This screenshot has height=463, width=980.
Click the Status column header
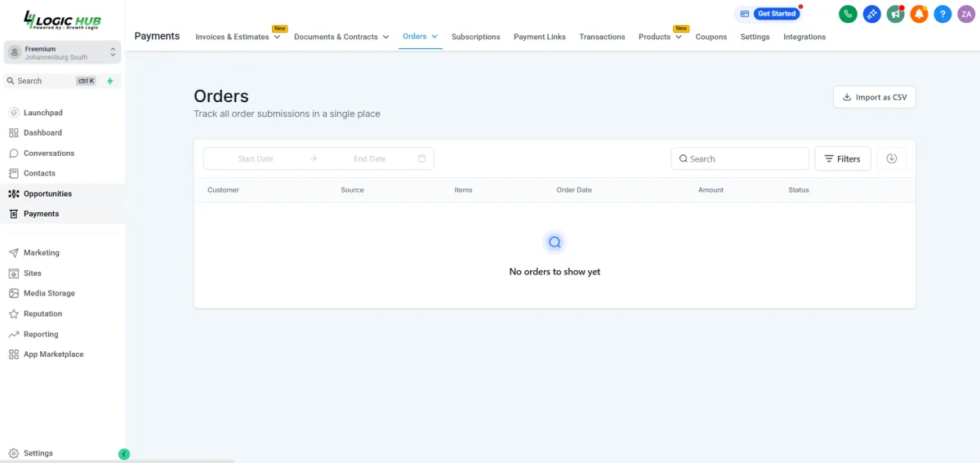[x=799, y=189]
